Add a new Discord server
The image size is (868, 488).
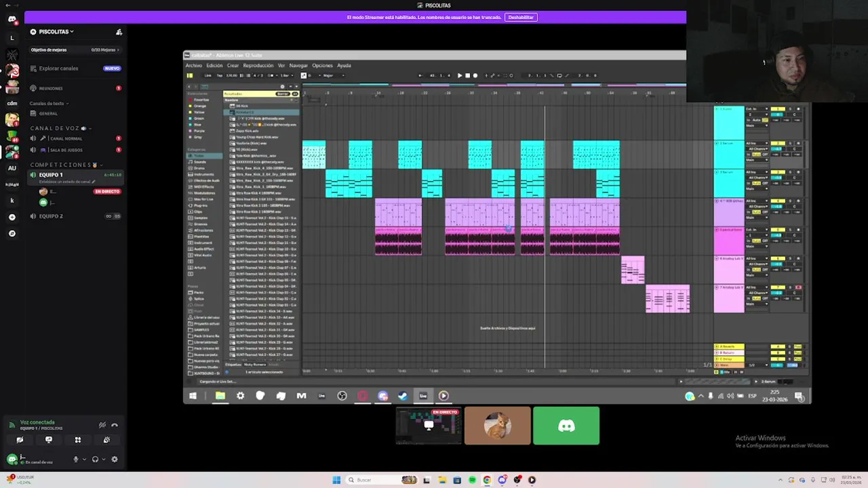tap(12, 217)
